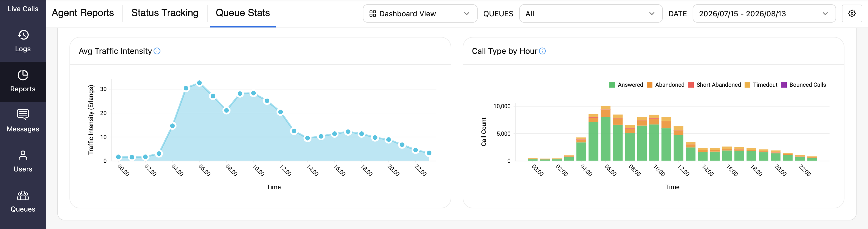Toggle the Answered legend series
The width and height of the screenshot is (868, 229).
[626, 85]
